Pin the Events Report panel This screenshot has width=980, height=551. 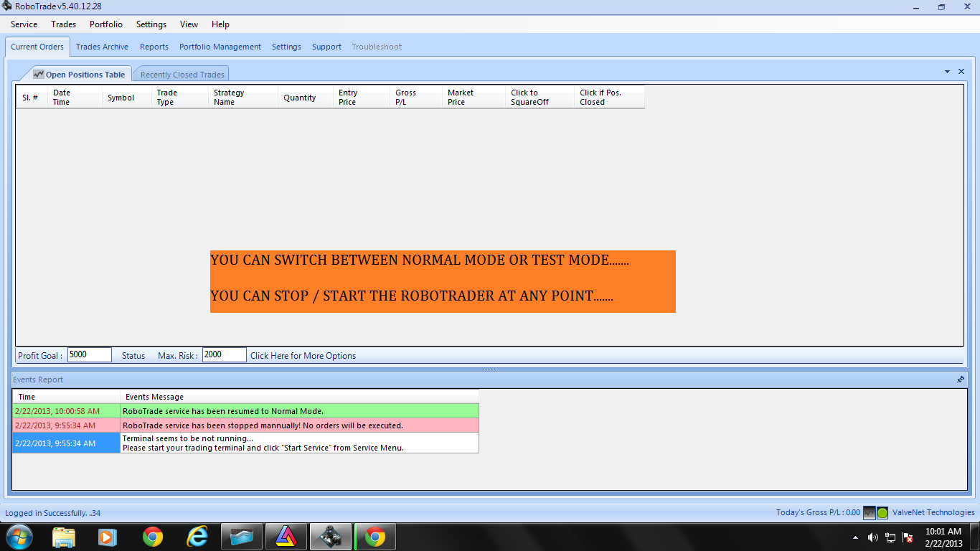(x=960, y=380)
